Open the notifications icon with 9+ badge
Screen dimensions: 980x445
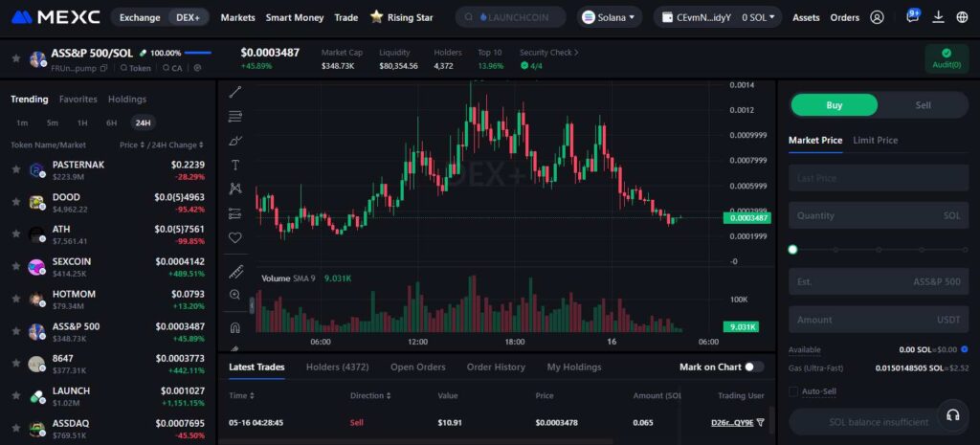coord(912,17)
